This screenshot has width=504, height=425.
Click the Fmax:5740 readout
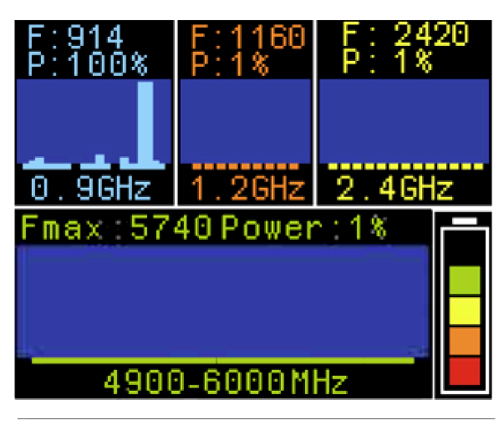(117, 228)
